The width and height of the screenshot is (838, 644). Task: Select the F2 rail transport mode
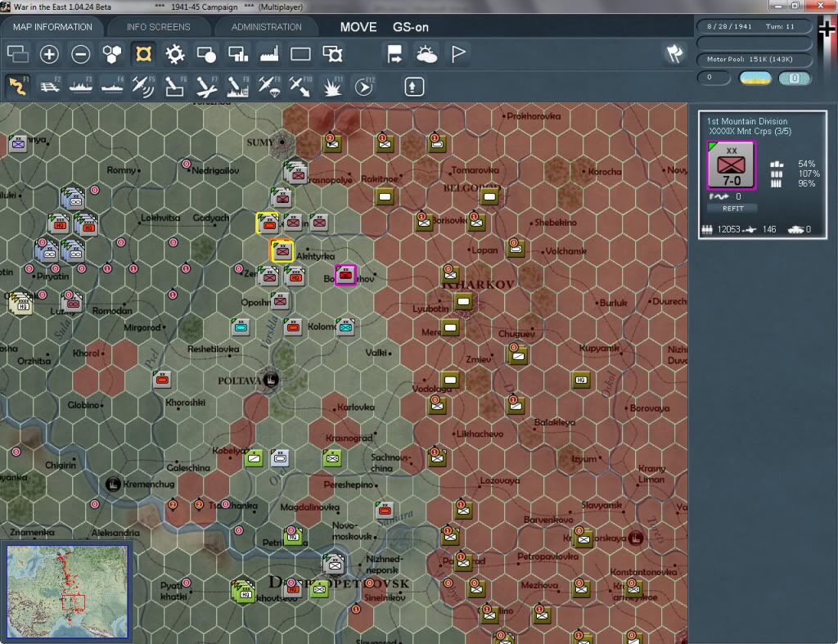coord(50,87)
